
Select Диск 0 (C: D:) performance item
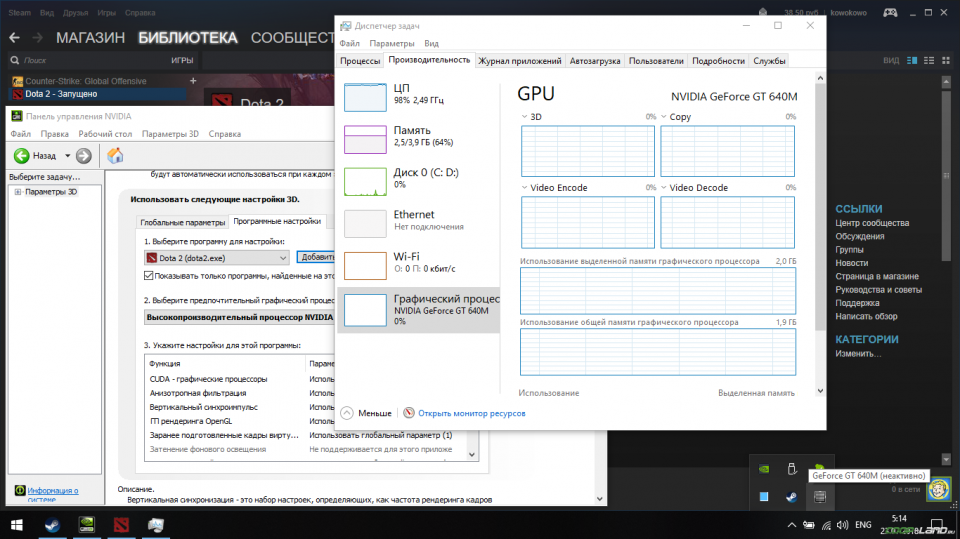coord(418,181)
